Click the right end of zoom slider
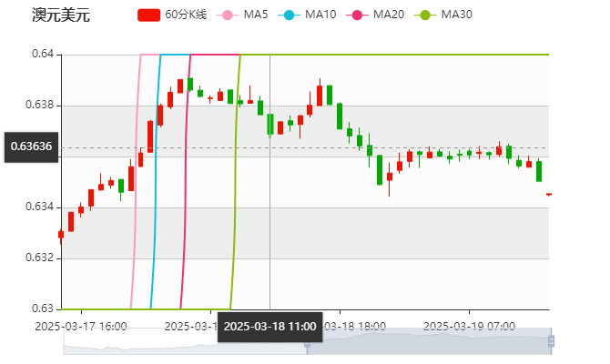The width and height of the screenshot is (610, 364). click(x=552, y=341)
